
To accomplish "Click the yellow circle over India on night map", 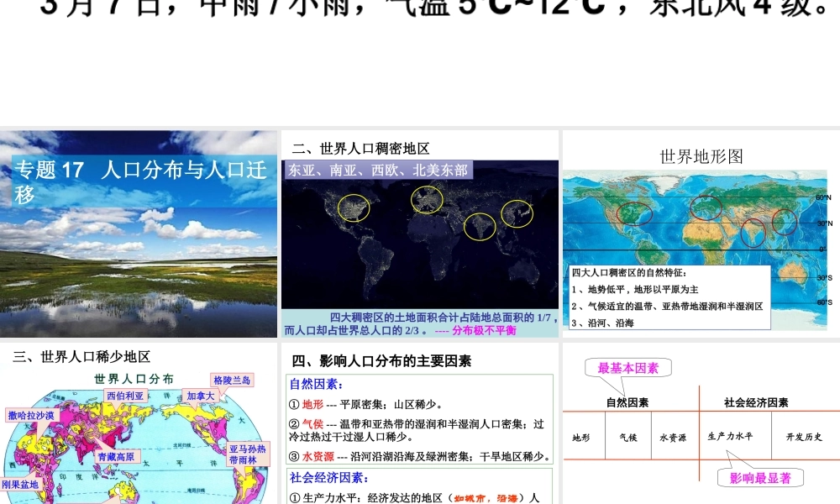I will point(480,226).
